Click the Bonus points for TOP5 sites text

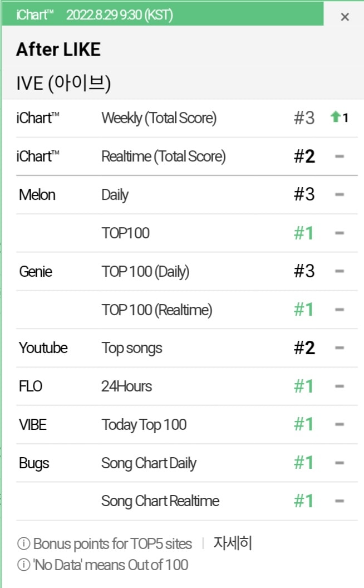click(112, 544)
